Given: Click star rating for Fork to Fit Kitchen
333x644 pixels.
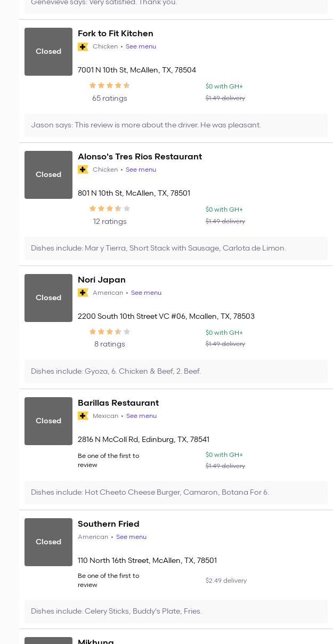Looking at the screenshot, I should (x=109, y=85).
